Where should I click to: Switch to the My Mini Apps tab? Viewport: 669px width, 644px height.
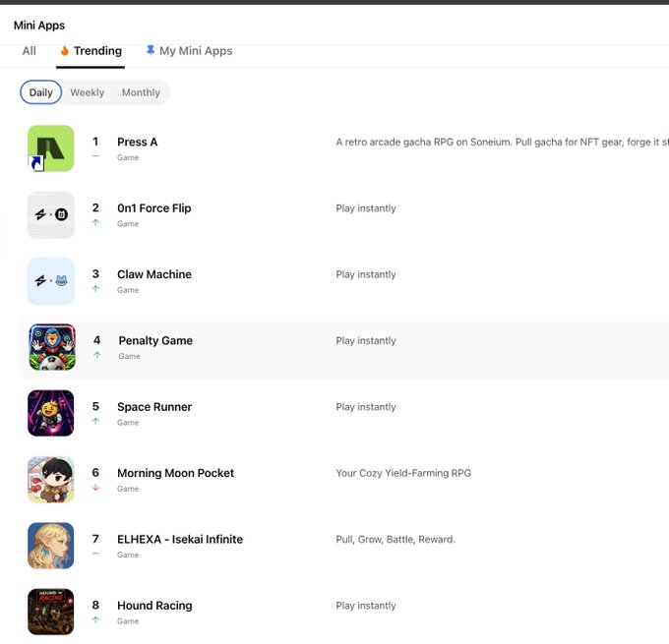[190, 51]
